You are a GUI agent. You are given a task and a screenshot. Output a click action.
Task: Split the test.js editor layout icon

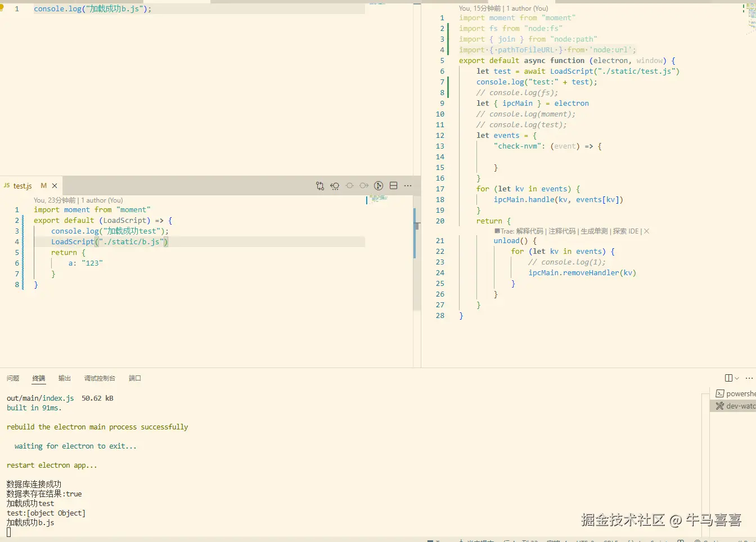coord(394,186)
